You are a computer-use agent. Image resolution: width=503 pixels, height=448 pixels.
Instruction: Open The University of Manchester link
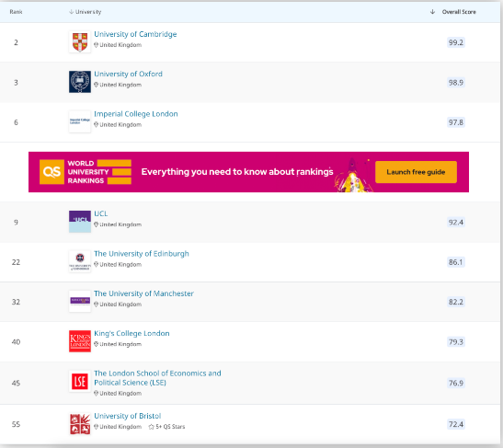143,293
